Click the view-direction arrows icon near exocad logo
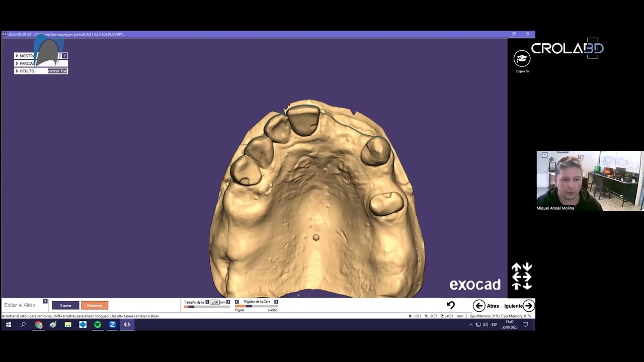 [522, 277]
